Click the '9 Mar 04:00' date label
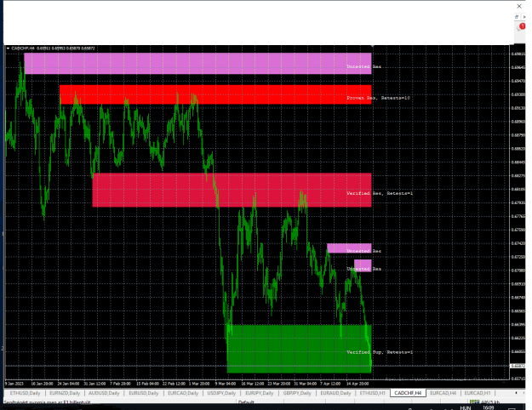The width and height of the screenshot is (532, 410). point(226,384)
